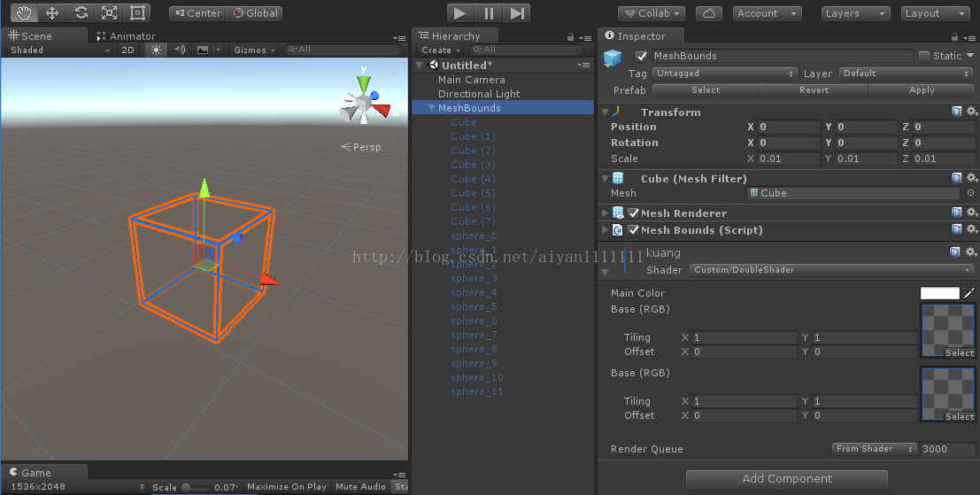
Task: Collapse MeshBounds object children
Action: (430, 108)
